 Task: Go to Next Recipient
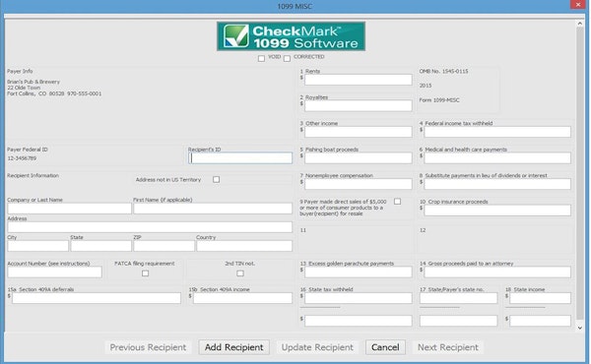[x=448, y=347]
